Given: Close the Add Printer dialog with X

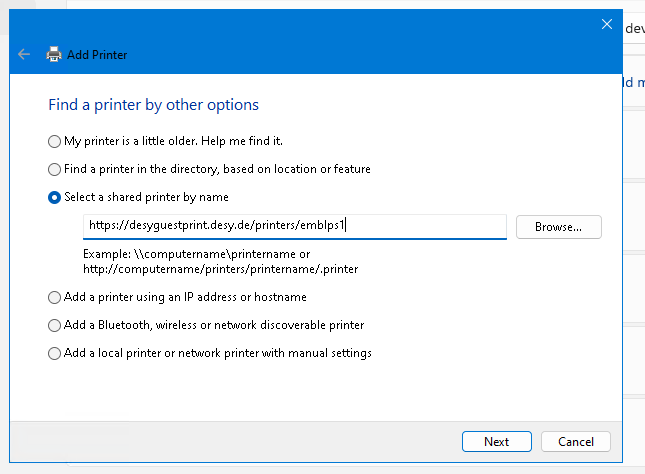Looking at the screenshot, I should tap(606, 24).
